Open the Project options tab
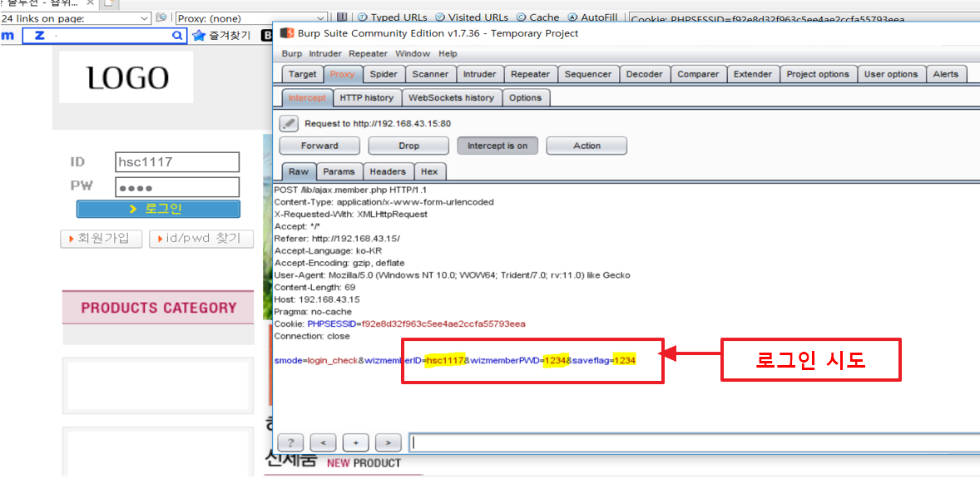980x489 pixels. point(818,74)
